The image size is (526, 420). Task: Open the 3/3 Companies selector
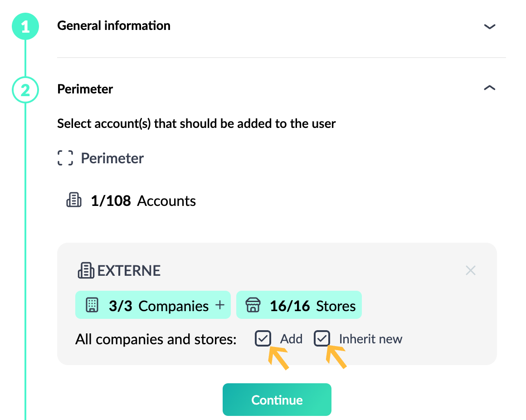point(153,305)
